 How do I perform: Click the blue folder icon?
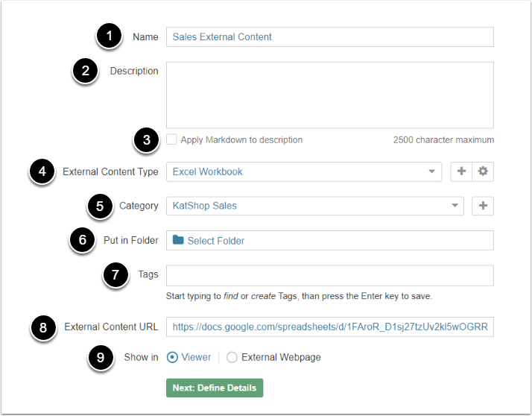pyautogui.click(x=178, y=240)
